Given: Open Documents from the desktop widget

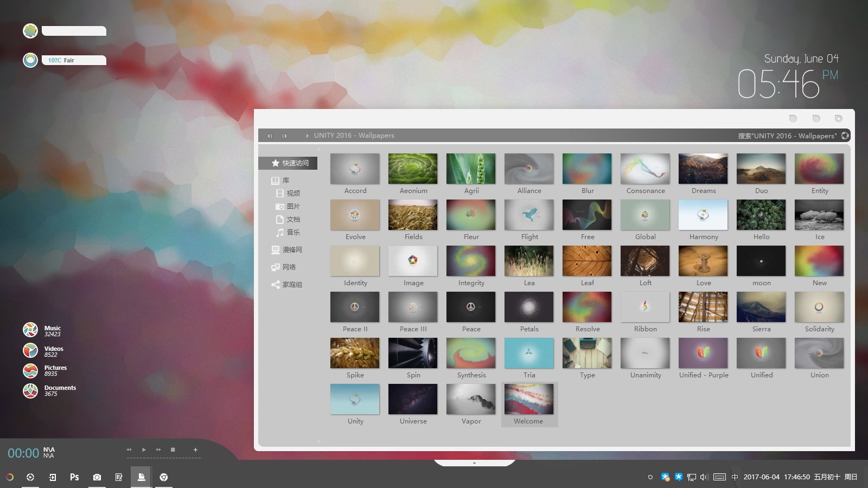Looking at the screenshot, I should coord(30,390).
